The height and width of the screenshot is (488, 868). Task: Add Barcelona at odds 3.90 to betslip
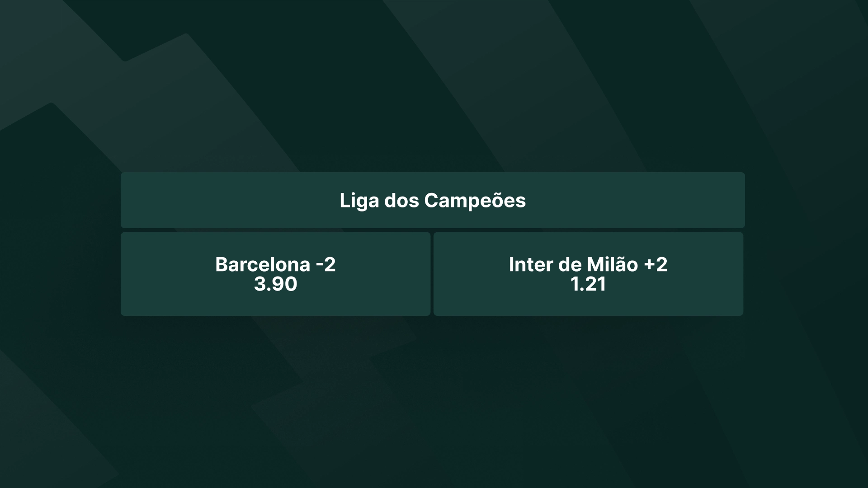coord(275,274)
